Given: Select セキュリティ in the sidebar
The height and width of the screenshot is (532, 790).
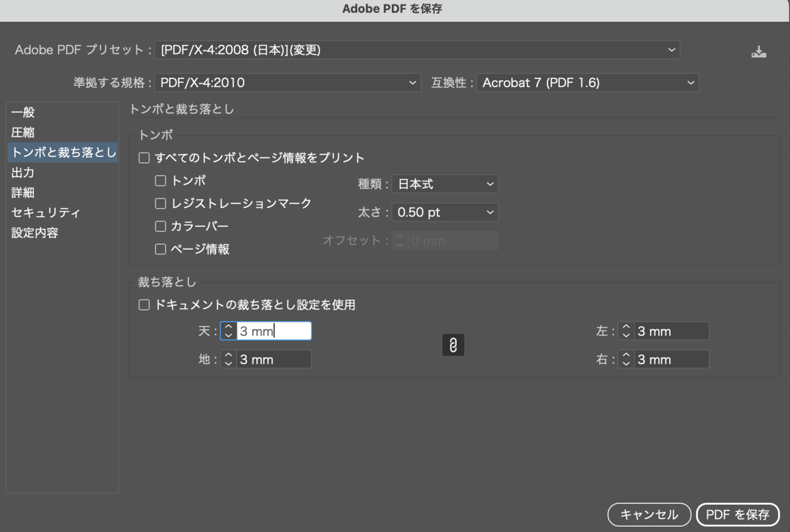Looking at the screenshot, I should [62, 213].
